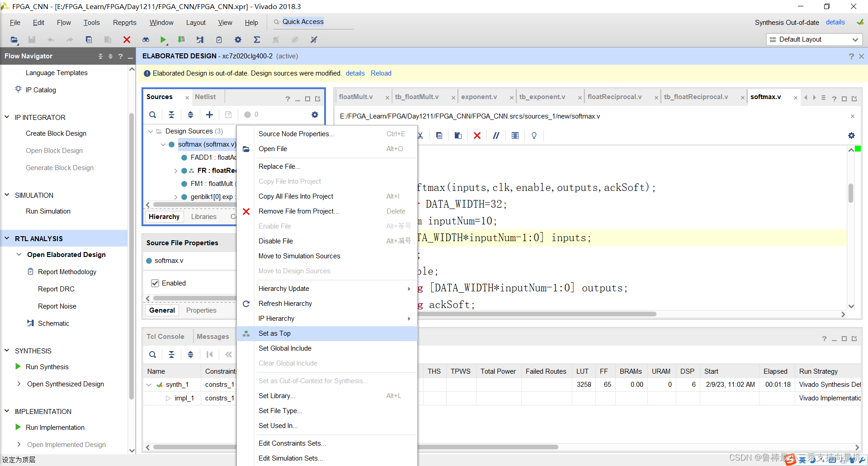Open editor settings gear icon
This screenshot has height=466, width=868.
coord(851,136)
